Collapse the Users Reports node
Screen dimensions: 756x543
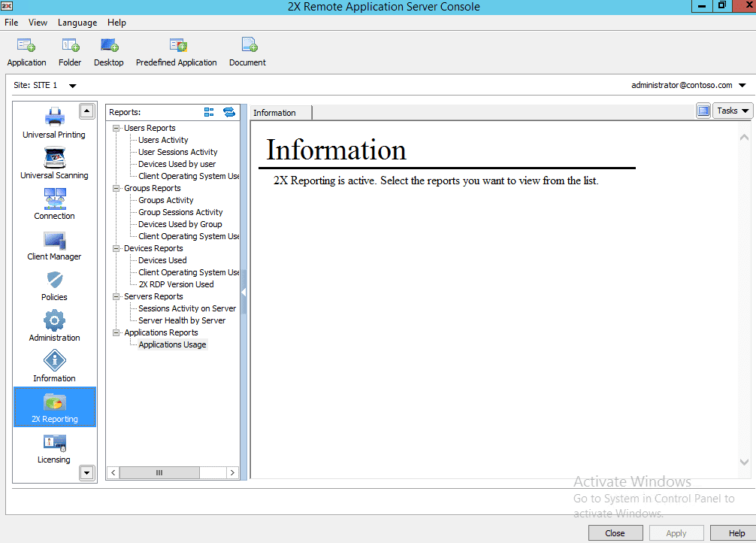(116, 128)
